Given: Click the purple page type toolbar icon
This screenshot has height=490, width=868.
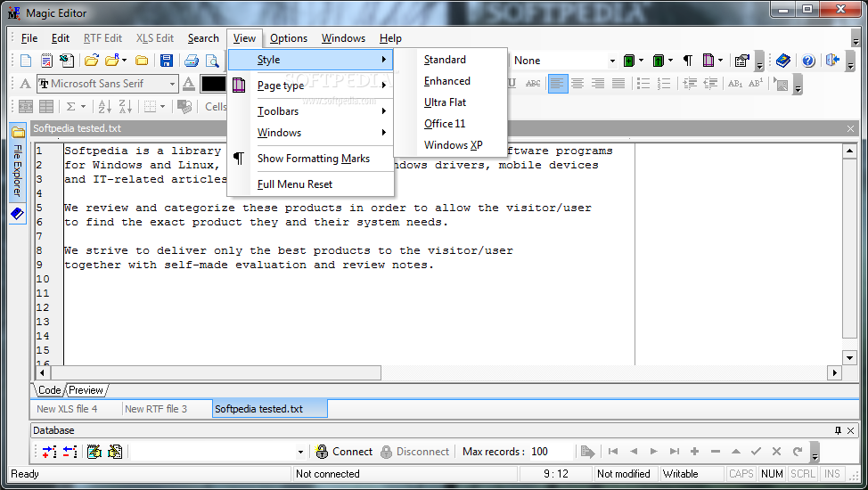Looking at the screenshot, I should click(708, 61).
